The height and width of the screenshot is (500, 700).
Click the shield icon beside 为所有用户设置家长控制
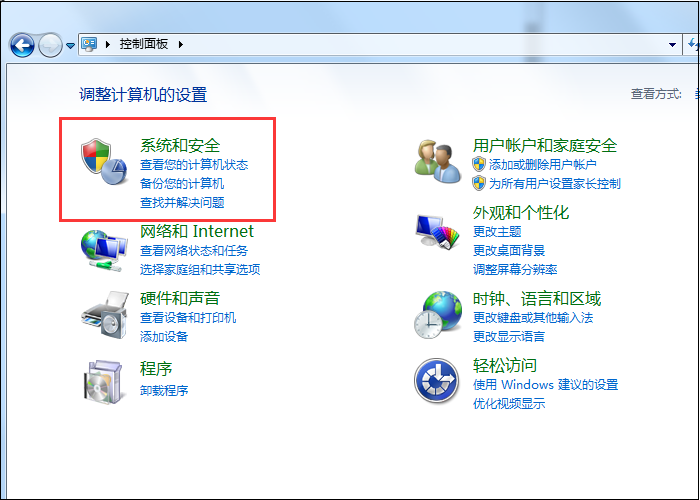click(x=479, y=183)
